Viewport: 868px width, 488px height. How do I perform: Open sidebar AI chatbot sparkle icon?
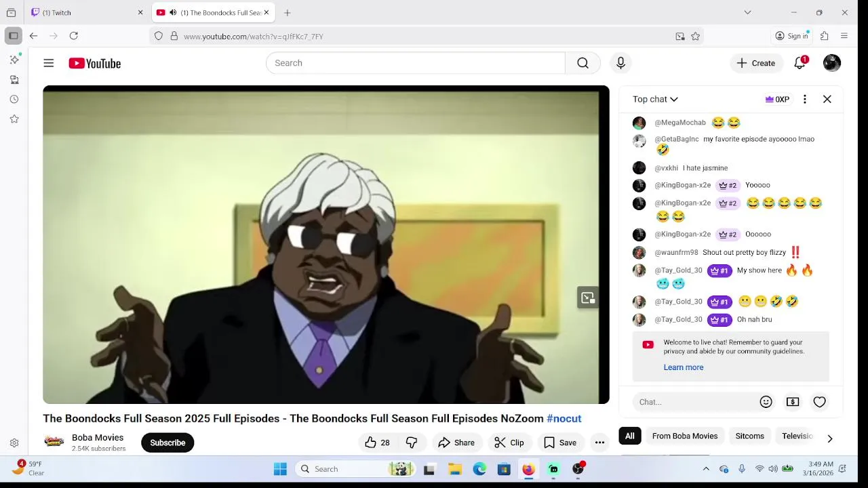[x=14, y=60]
